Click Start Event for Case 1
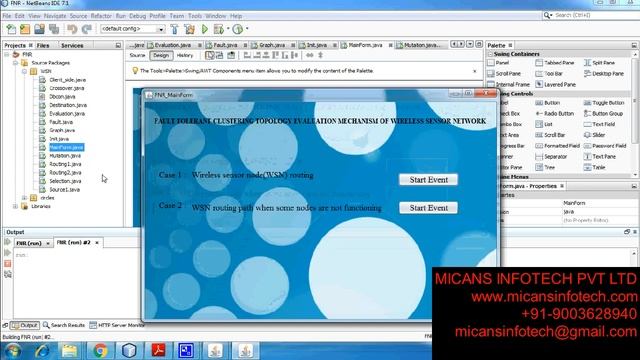The width and height of the screenshot is (640, 360). coord(428,180)
